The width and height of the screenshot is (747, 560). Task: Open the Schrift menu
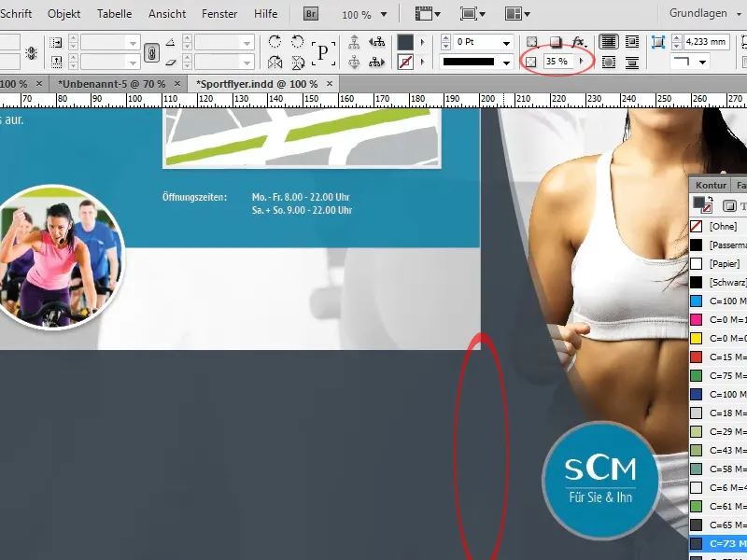[16, 14]
